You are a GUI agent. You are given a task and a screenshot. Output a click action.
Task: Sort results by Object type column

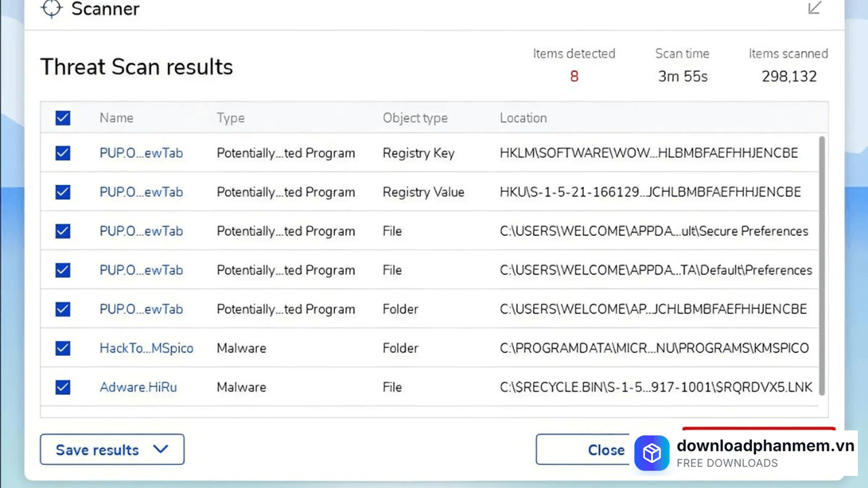point(415,118)
